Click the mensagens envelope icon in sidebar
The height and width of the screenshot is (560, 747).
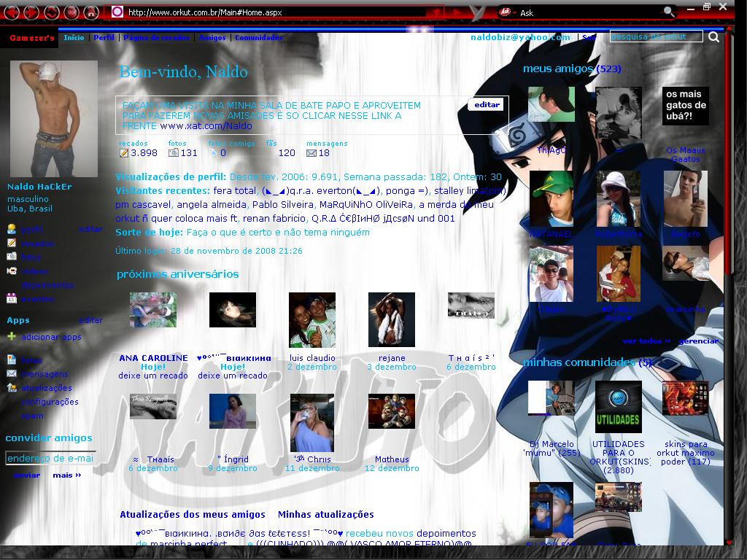(x=12, y=374)
